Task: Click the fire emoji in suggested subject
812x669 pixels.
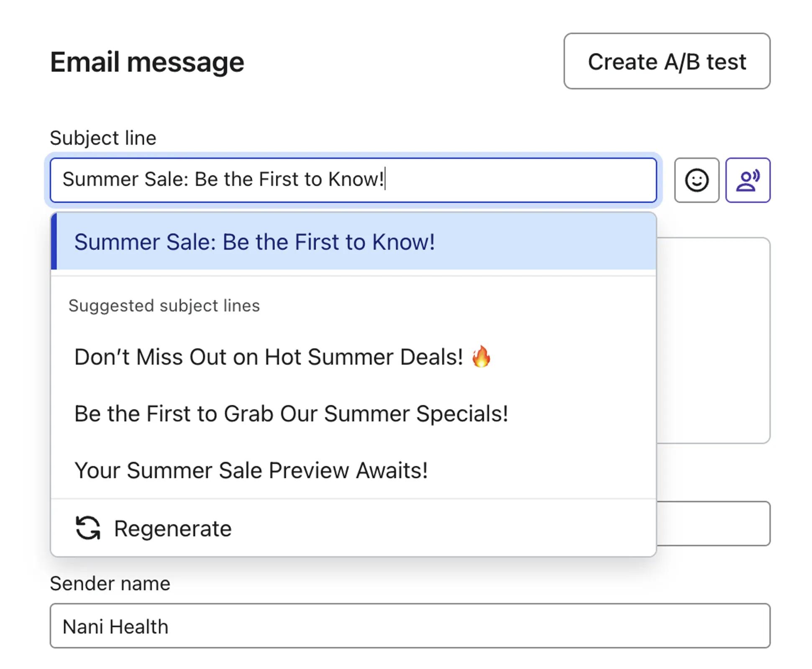Action: point(482,357)
